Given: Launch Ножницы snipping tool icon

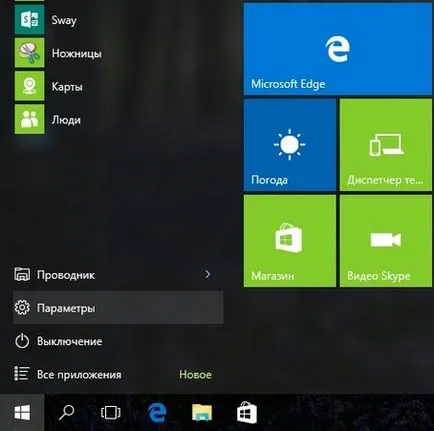Looking at the screenshot, I should (29, 53).
